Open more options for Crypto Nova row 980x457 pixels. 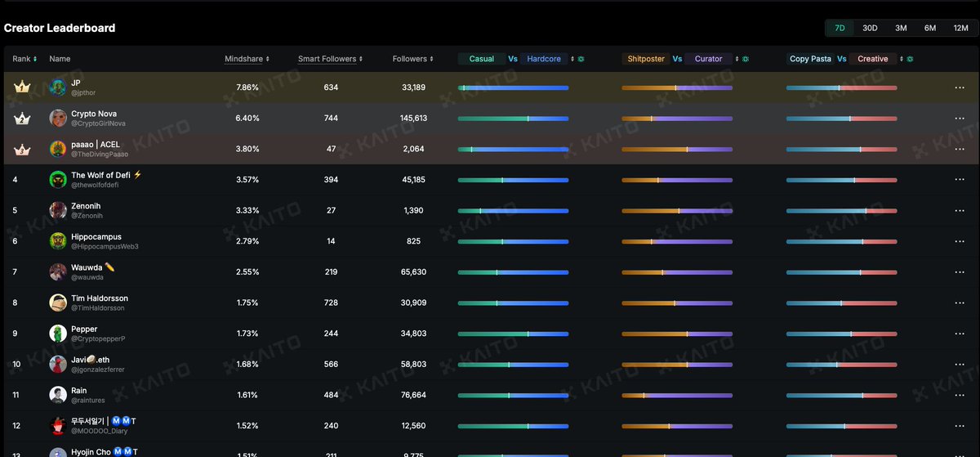960,119
